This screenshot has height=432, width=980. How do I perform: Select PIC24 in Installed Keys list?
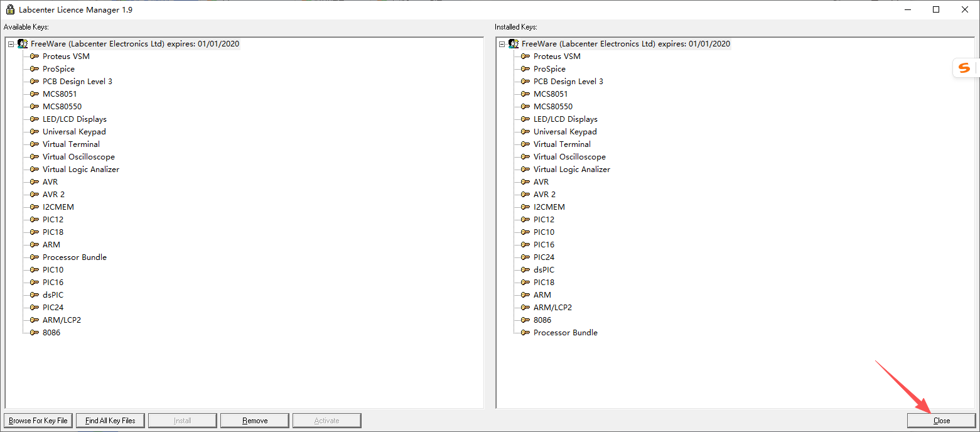pyautogui.click(x=544, y=257)
